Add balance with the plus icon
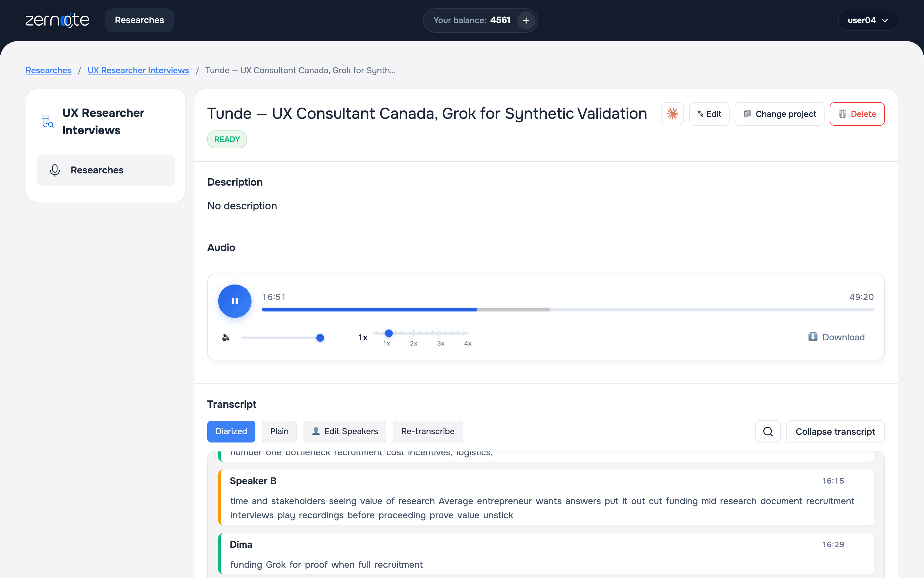Viewport: 924px width, 578px height. pos(526,20)
